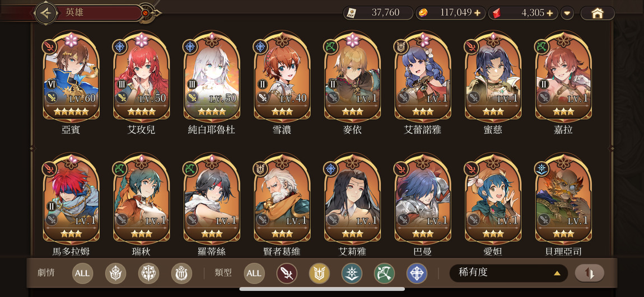The image size is (644, 297).
Task: Filter heroes by blue cross type
Action: pyautogui.click(x=417, y=273)
